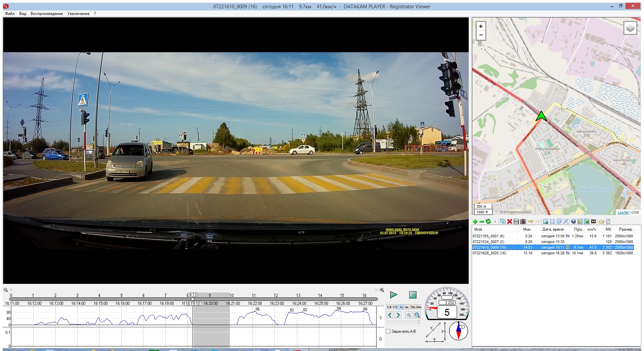Click the Google Earth globe icon
644x351 pixels.
[573, 222]
